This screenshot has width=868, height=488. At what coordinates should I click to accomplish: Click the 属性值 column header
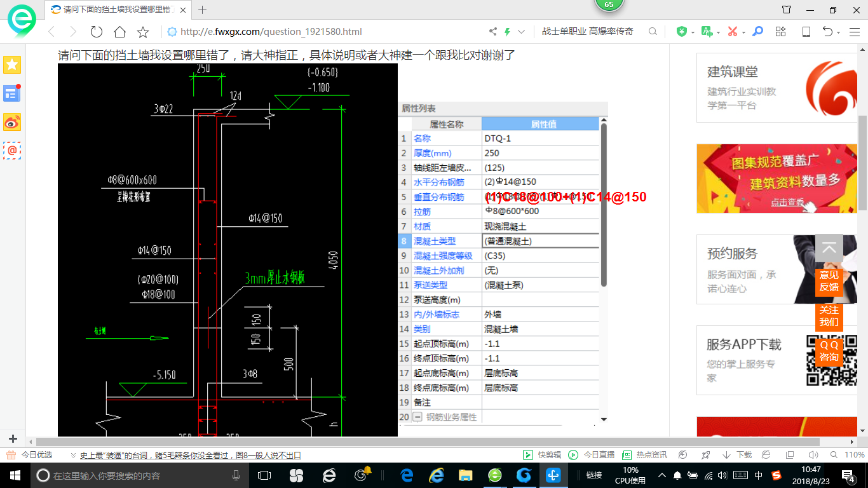(540, 124)
